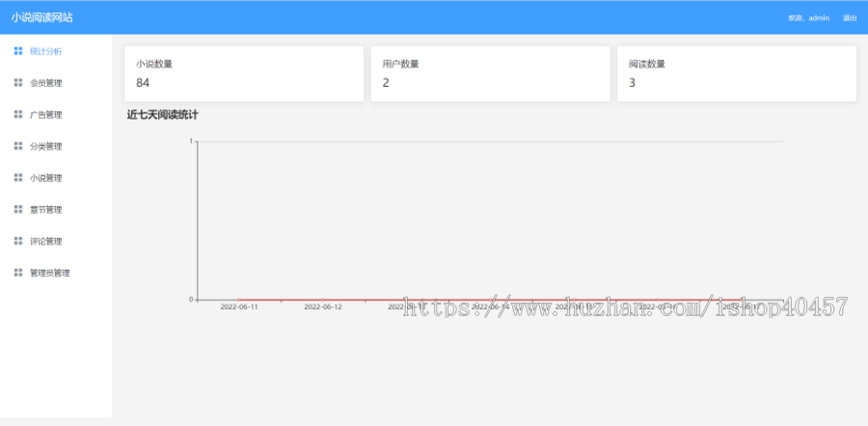Click the grid icon beside 统计分析
The width and height of the screenshot is (868, 426).
[x=18, y=51]
